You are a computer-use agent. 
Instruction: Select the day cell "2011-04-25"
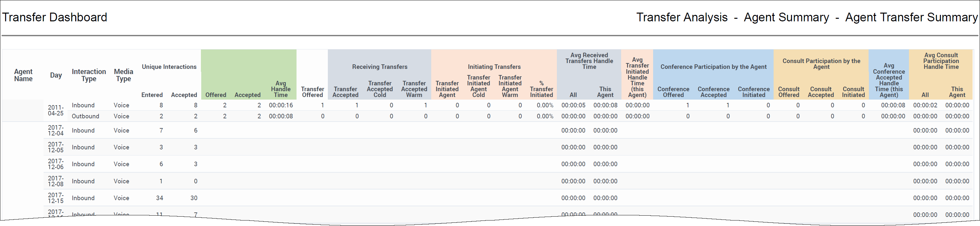tap(56, 111)
